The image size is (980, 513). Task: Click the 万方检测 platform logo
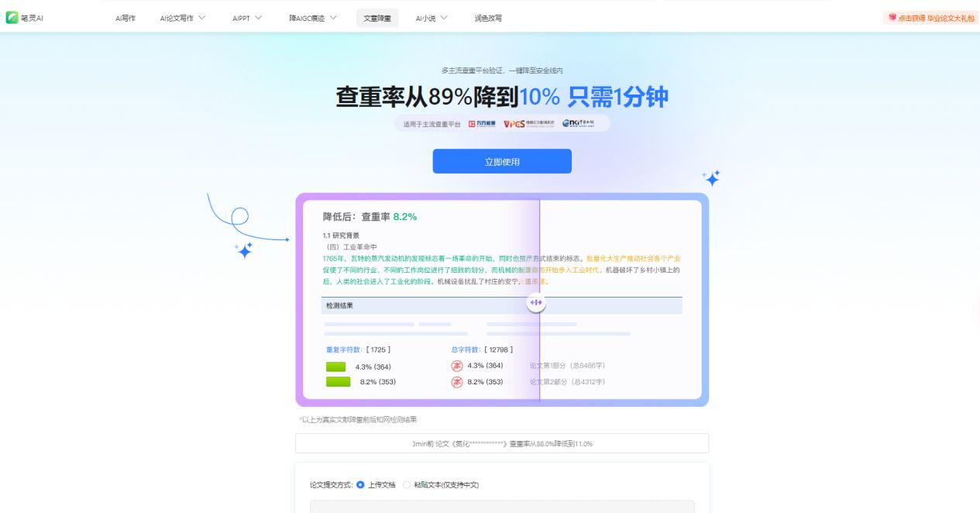482,124
